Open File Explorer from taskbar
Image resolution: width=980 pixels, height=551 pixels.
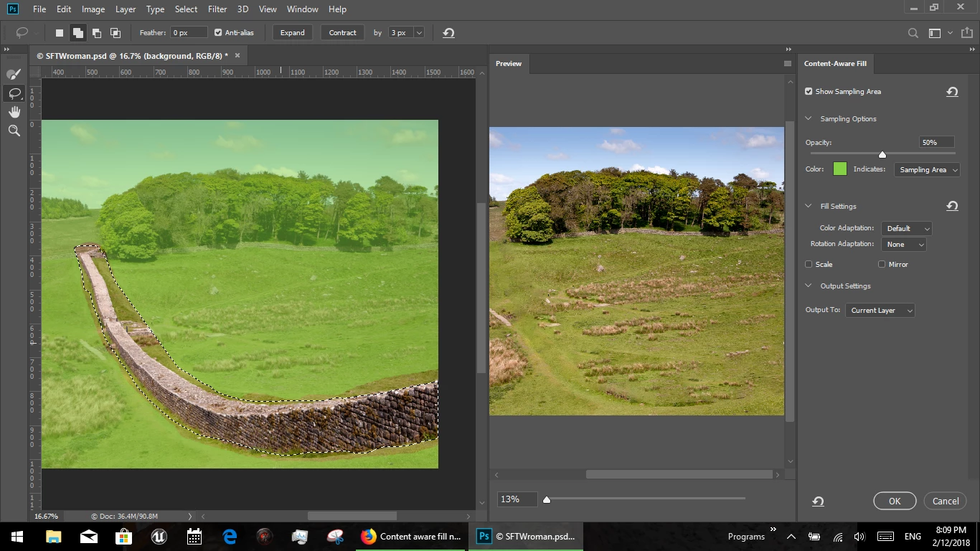pos(53,537)
